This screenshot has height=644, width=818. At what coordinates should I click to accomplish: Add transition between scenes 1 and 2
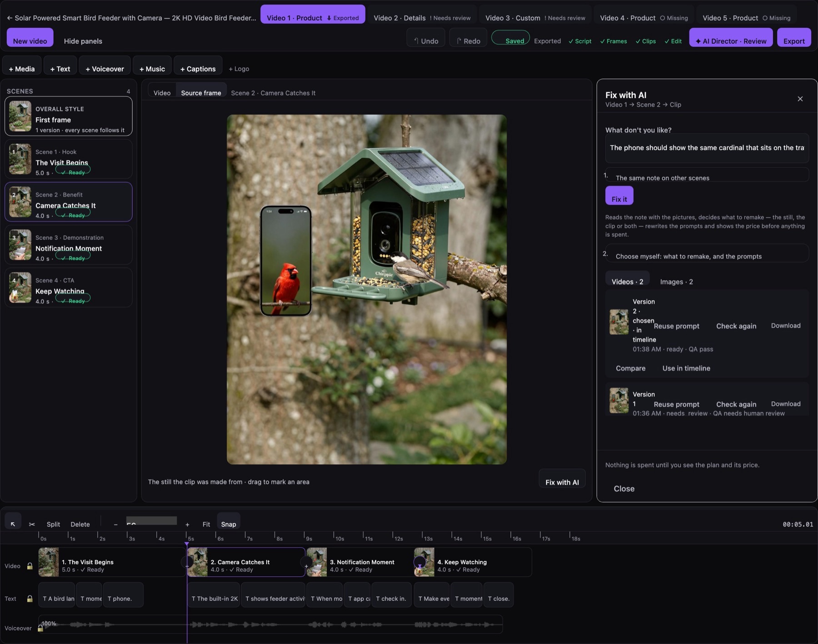coord(186,563)
